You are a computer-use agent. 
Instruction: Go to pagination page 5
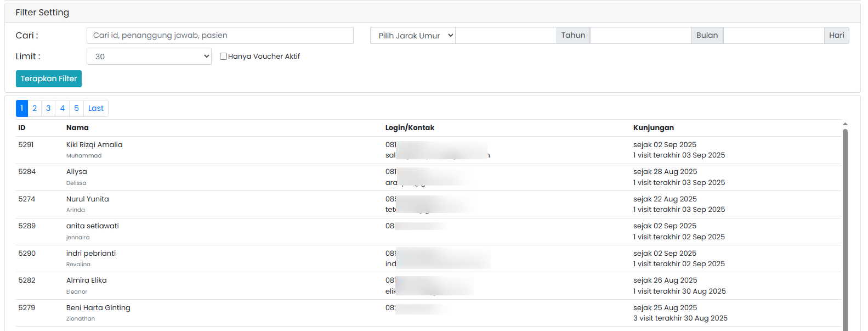pos(76,108)
